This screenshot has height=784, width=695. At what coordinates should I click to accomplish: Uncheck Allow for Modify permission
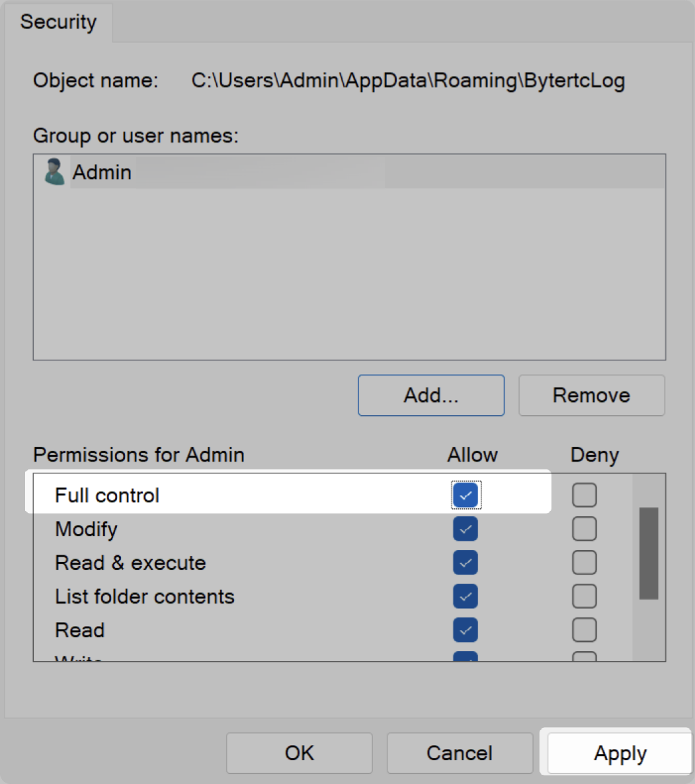click(466, 529)
